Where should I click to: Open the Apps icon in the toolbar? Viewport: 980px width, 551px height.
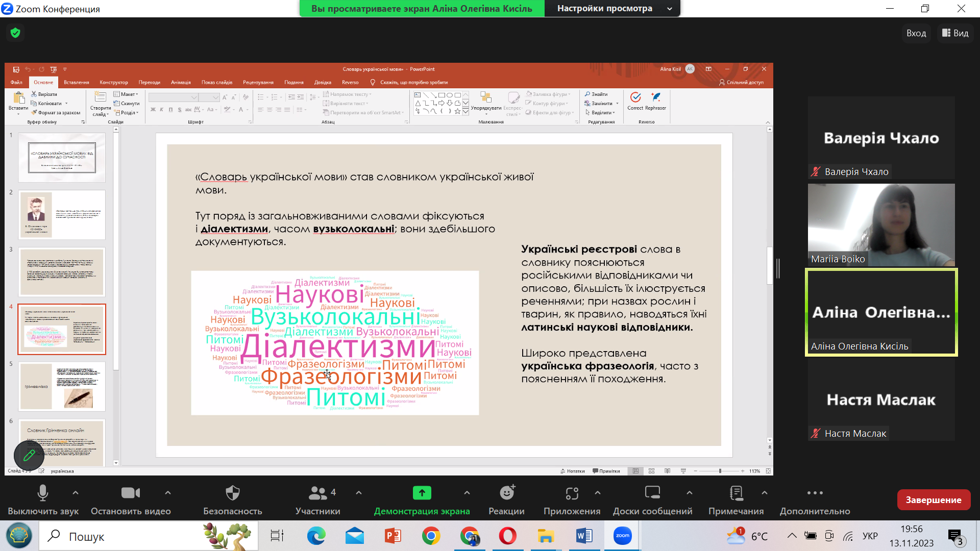coord(572,493)
